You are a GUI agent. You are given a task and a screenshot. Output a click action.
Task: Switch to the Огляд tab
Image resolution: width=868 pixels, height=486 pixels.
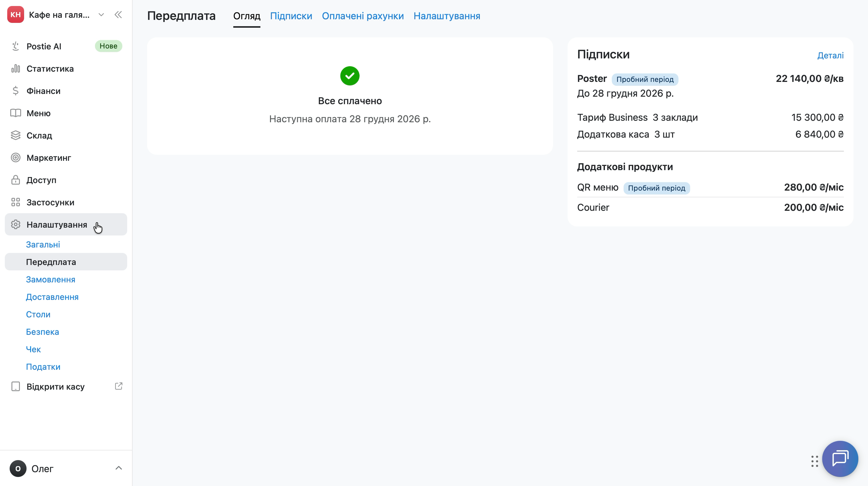(x=247, y=16)
